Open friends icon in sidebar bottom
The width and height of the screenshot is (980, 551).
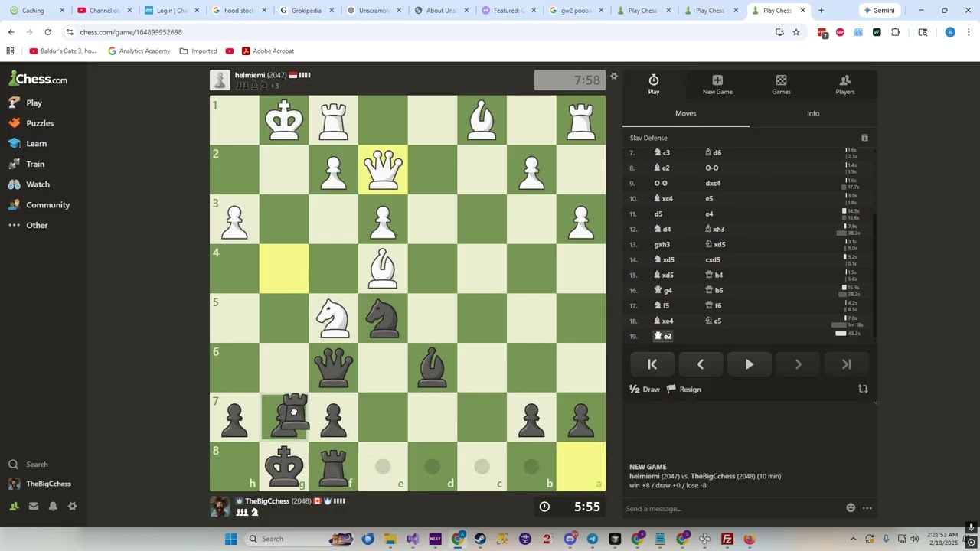[x=14, y=506]
